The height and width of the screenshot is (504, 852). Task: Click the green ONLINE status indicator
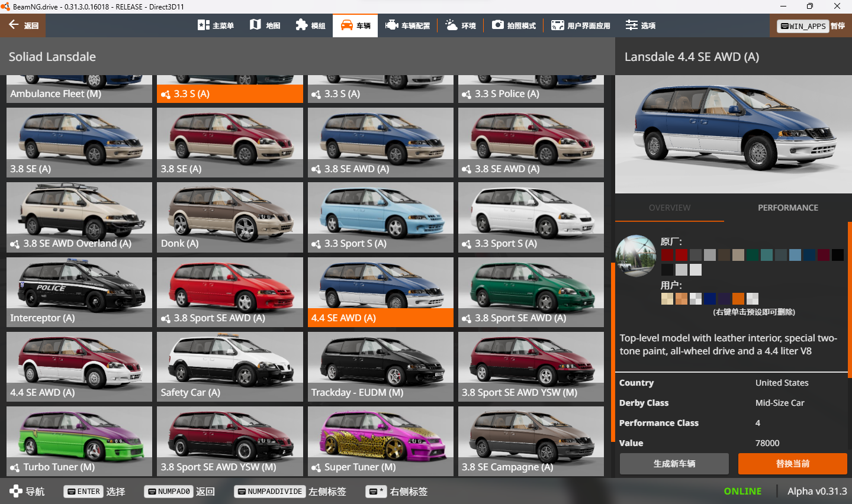742,492
